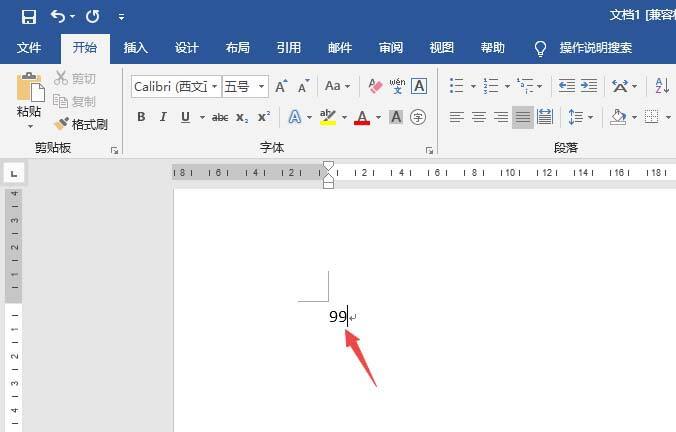Decrease the paragraph indent

coord(566,86)
